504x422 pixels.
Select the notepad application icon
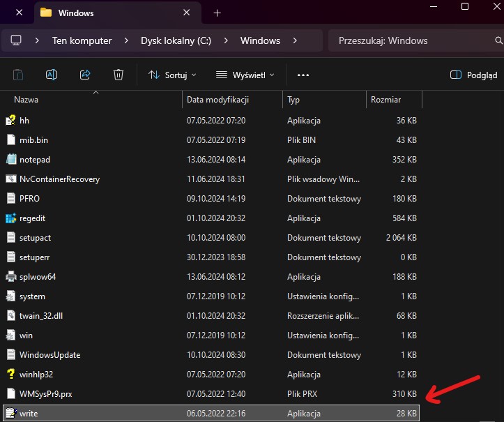pos(11,160)
